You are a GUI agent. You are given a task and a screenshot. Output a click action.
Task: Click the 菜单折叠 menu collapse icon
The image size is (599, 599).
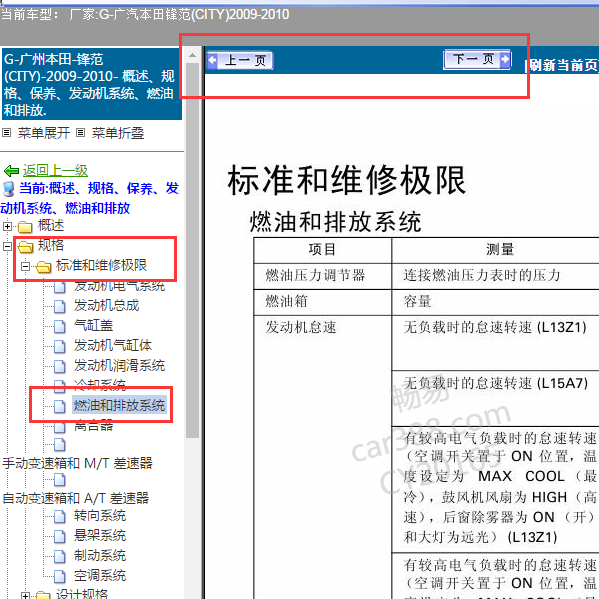click(80, 133)
